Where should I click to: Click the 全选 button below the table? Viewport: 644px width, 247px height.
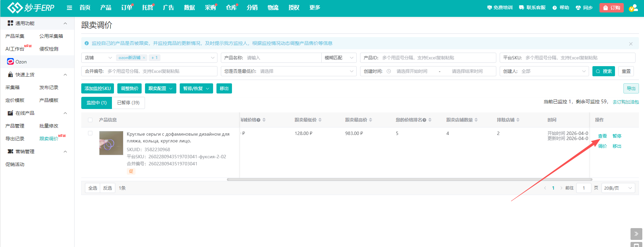93,188
